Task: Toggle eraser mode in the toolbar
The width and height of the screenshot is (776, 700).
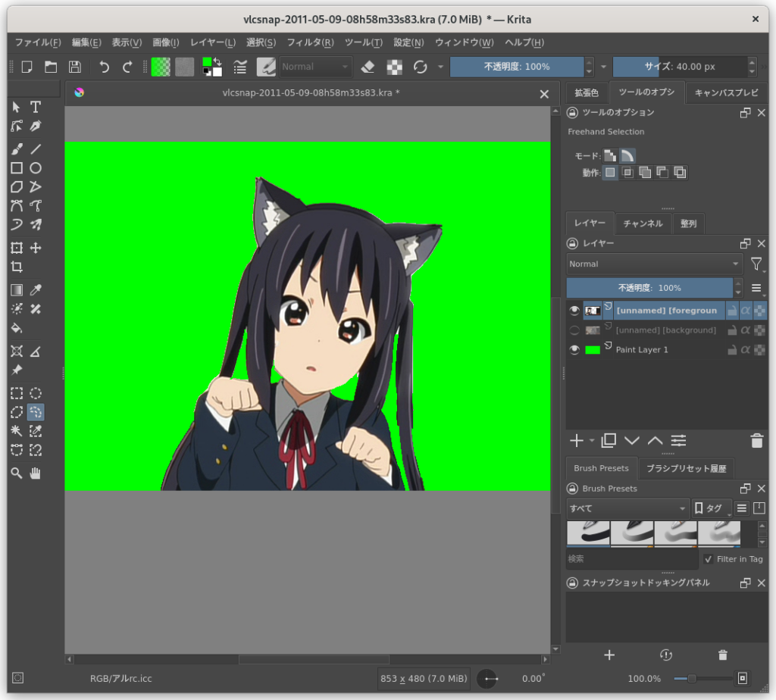Action: click(x=368, y=67)
